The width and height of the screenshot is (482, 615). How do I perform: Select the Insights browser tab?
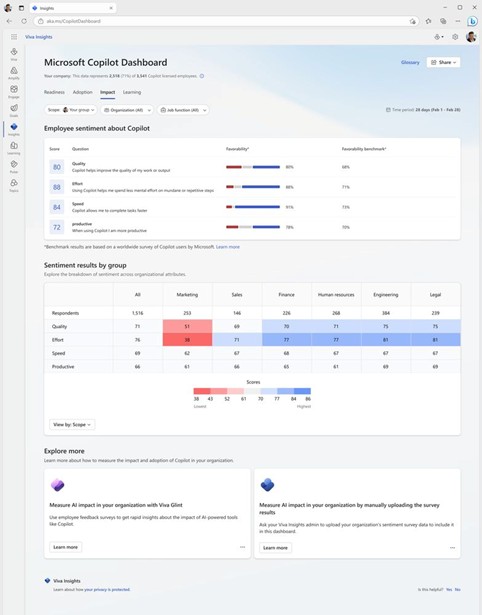coord(73,8)
